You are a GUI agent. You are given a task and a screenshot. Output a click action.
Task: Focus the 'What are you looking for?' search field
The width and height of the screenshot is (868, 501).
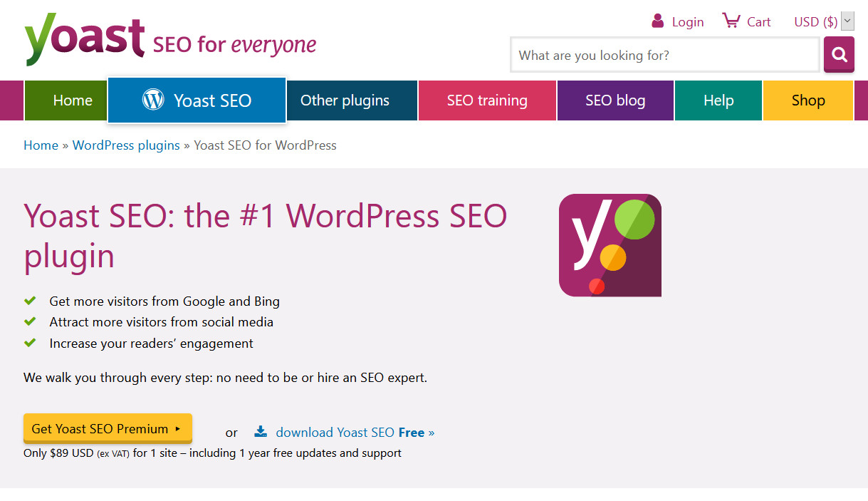pyautogui.click(x=665, y=55)
